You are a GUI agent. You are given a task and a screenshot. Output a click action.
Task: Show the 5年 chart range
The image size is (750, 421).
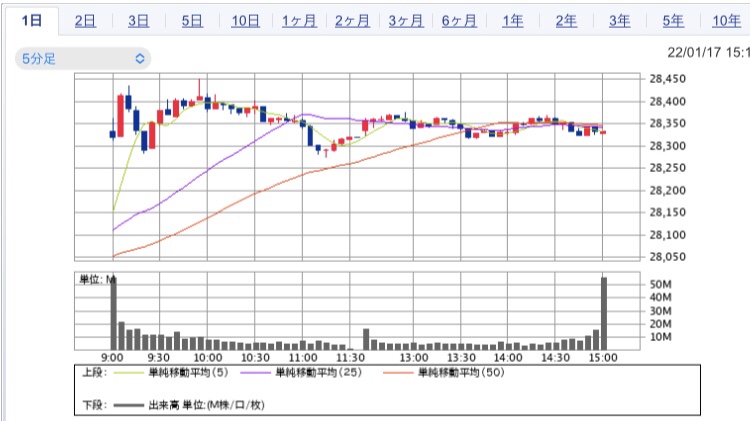[x=673, y=21]
